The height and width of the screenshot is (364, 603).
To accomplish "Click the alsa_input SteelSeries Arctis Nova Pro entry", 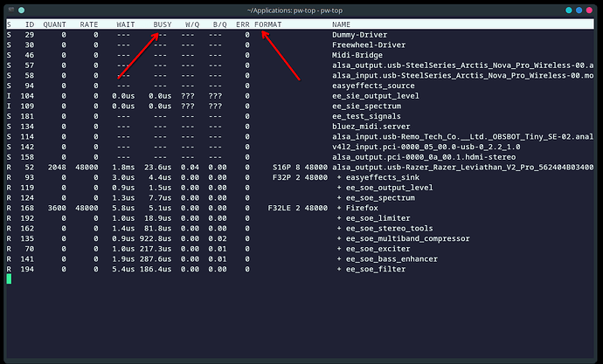I will 462,76.
